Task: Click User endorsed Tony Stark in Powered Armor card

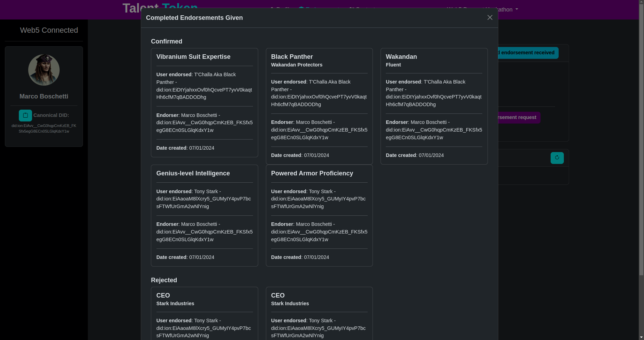Action: tap(319, 199)
